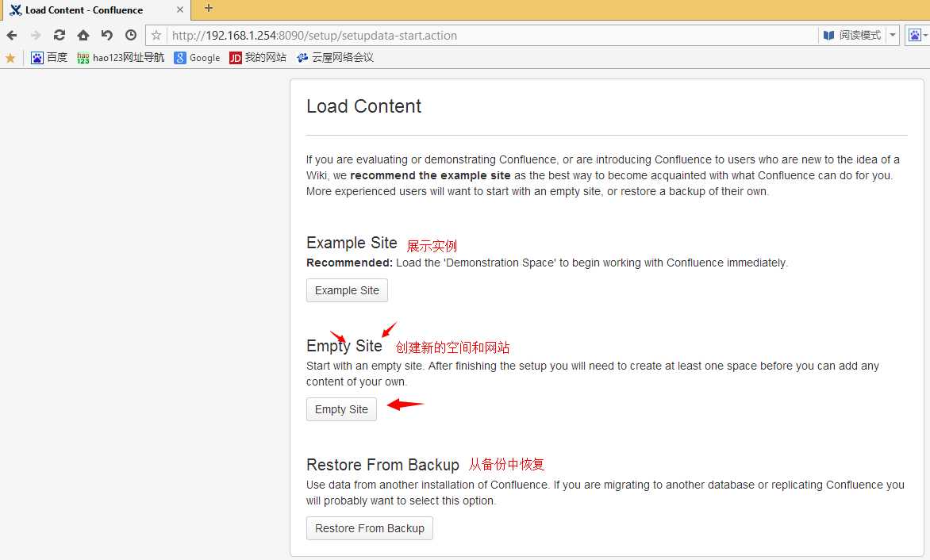Image resolution: width=930 pixels, height=560 pixels.
Task: Expand the dropdown next to 阅读模式
Action: 893,36
